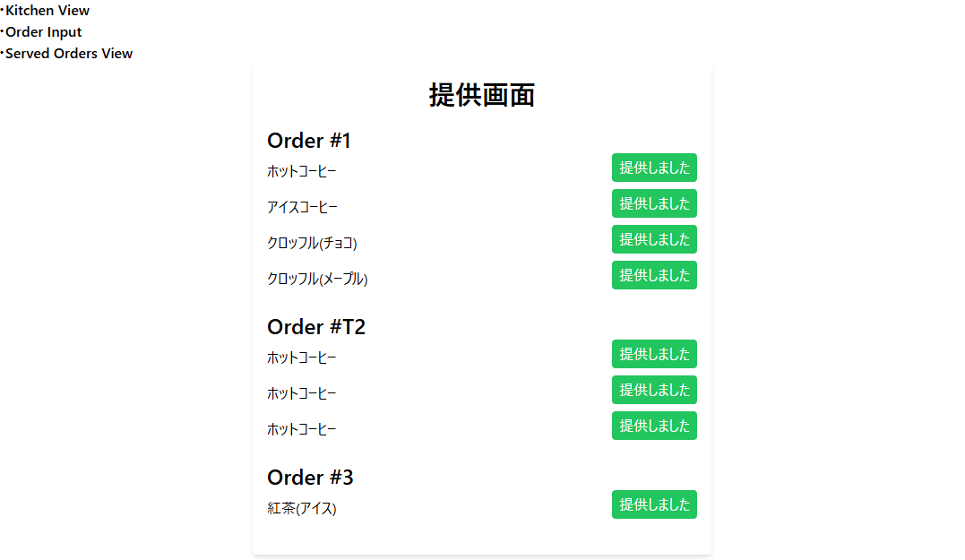The image size is (965, 560).
Task: Click the Order #3 heading
Action: [310, 478]
